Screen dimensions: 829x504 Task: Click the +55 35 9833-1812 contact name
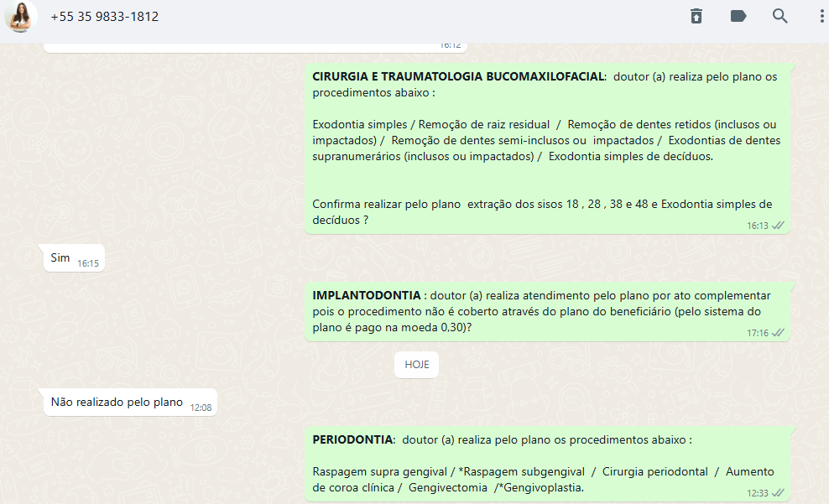coord(104,17)
